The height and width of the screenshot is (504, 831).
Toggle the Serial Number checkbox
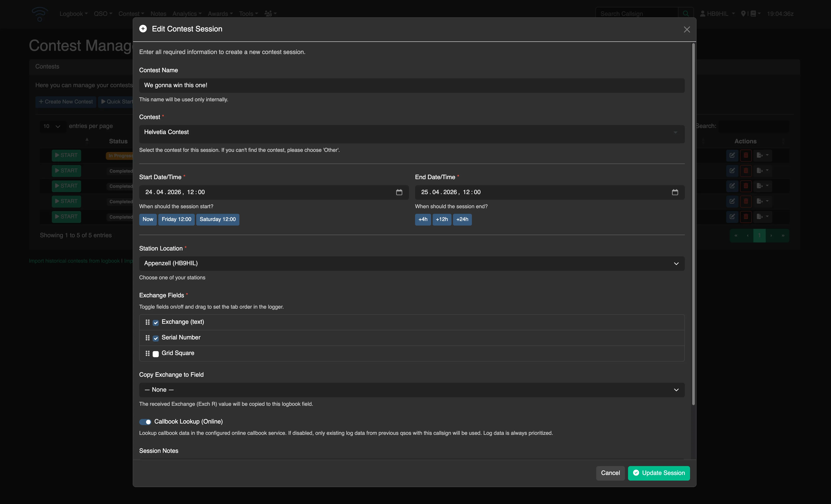155,338
